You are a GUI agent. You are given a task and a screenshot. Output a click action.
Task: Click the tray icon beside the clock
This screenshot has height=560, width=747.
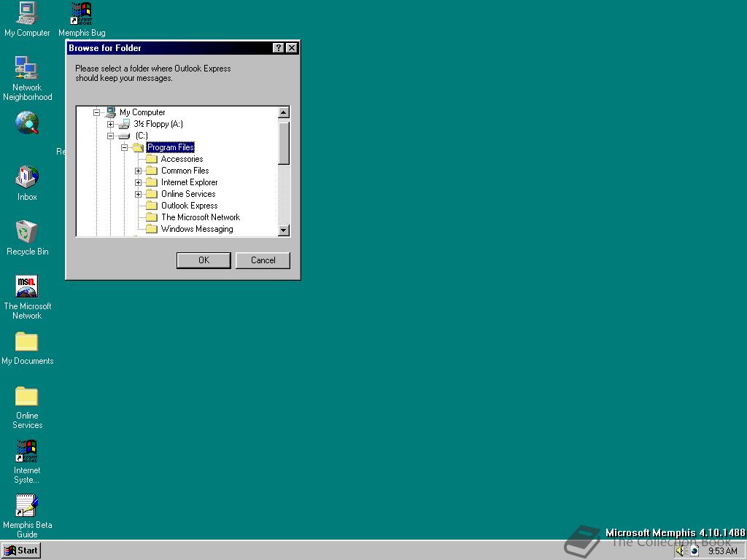[694, 551]
